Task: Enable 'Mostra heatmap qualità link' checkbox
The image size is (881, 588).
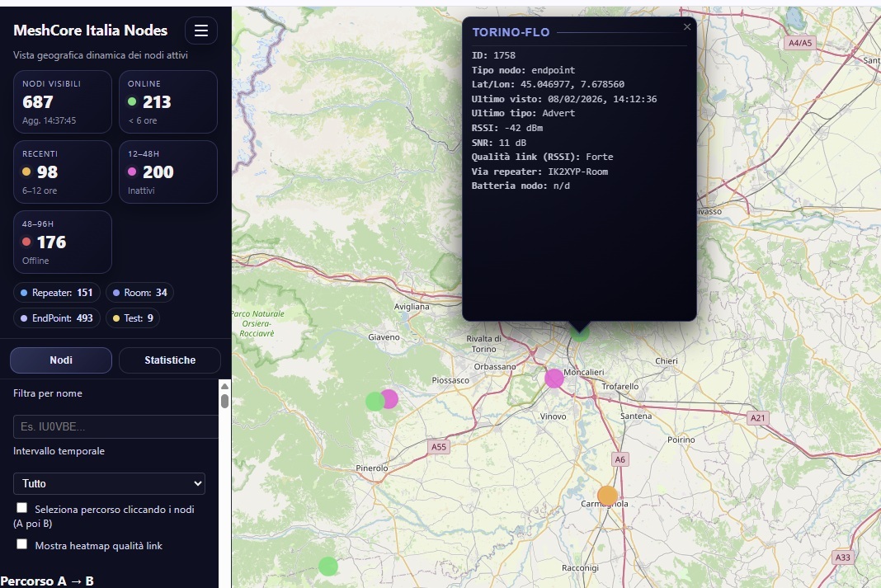Action: point(22,544)
